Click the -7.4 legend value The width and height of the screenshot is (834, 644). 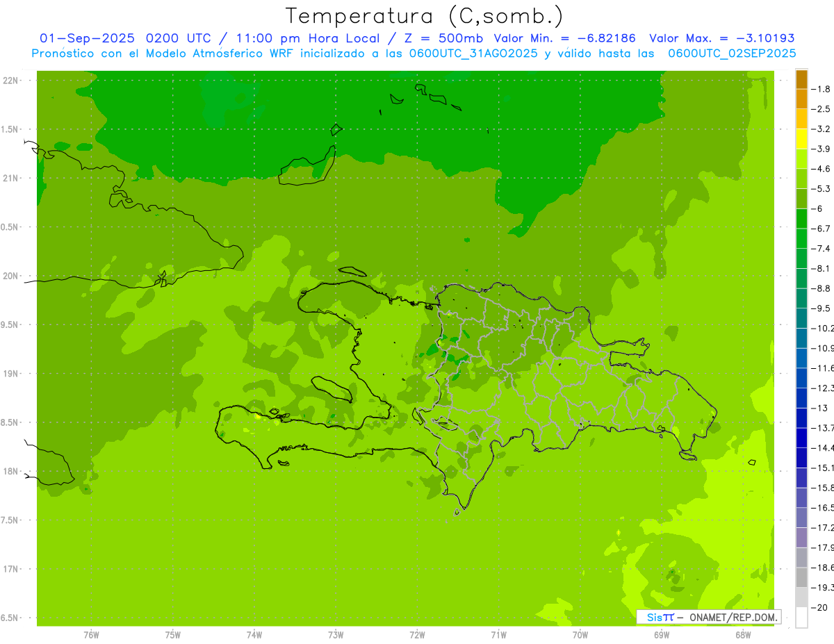(822, 249)
